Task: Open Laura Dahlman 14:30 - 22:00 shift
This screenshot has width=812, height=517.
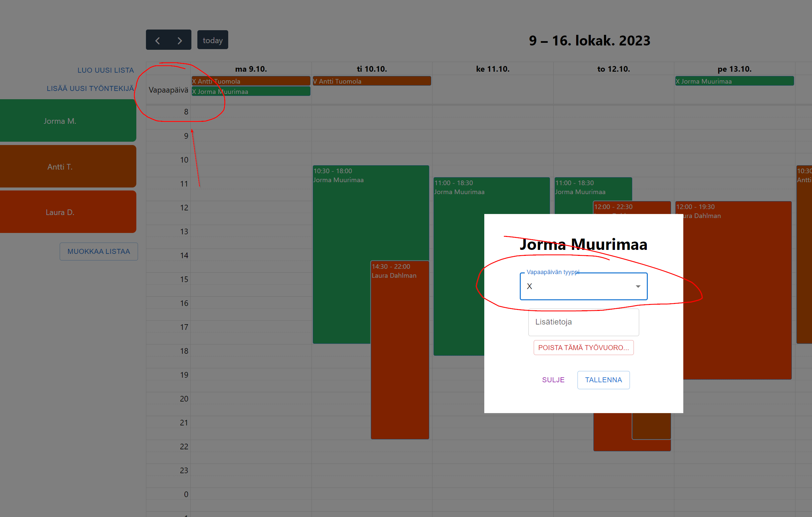Action: click(400, 350)
